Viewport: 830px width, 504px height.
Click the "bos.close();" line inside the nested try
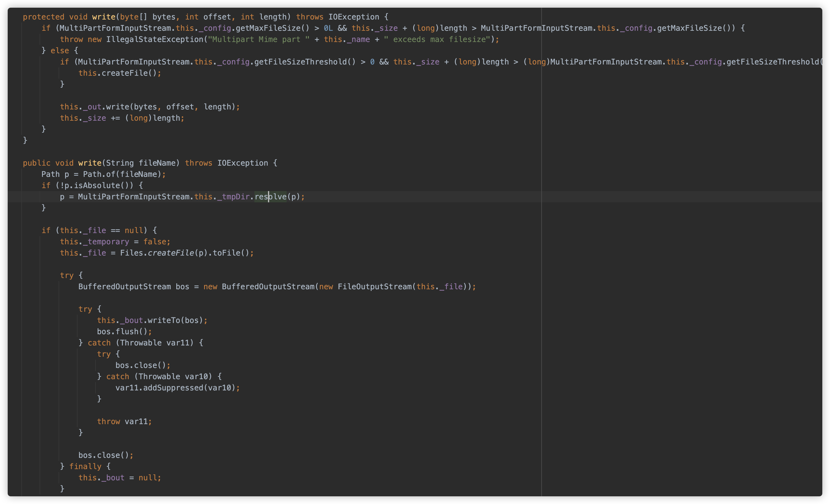pos(143,365)
